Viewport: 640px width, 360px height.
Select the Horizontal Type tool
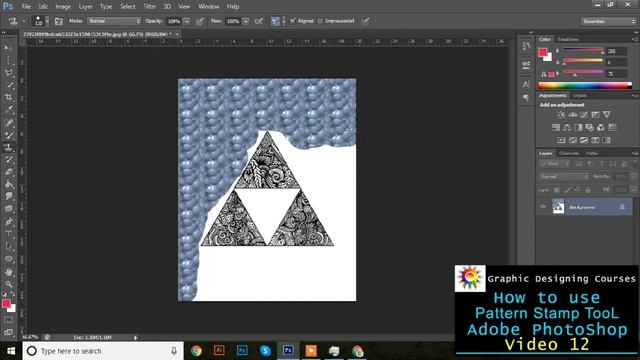(9, 234)
